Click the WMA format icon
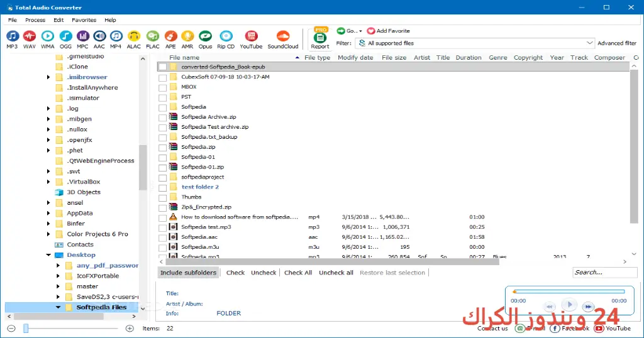Screen dimensions: 644x338 tap(48, 36)
